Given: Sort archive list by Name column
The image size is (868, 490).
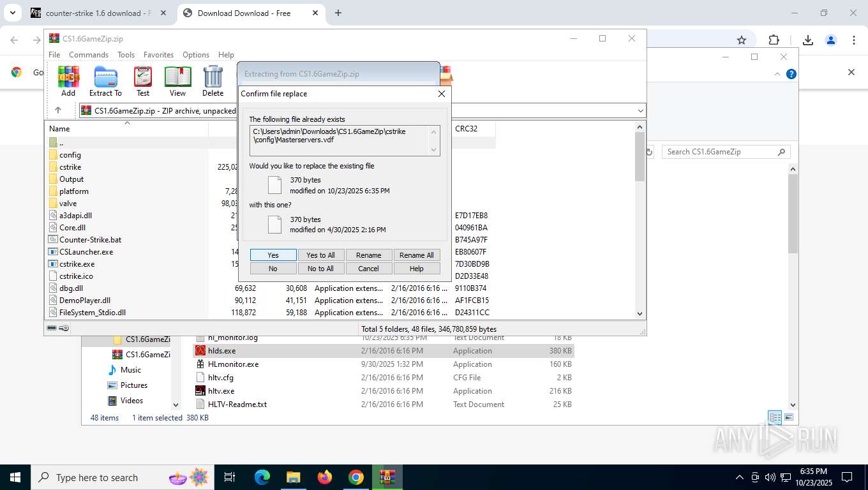Looking at the screenshot, I should pyautogui.click(x=128, y=129).
